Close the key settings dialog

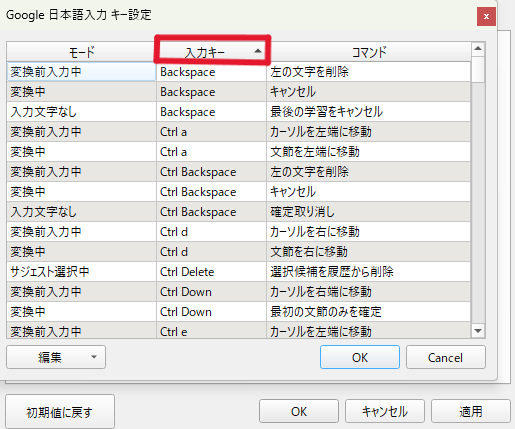coord(486,16)
